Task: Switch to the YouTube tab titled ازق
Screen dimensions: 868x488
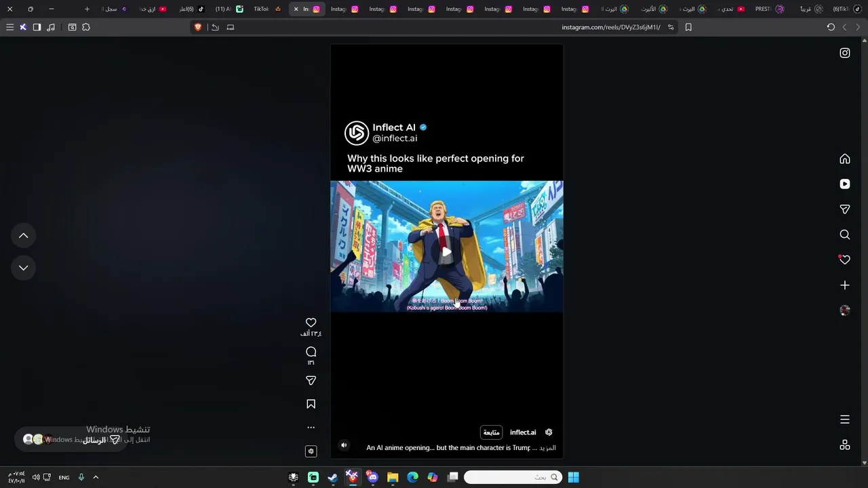Action: [153, 9]
